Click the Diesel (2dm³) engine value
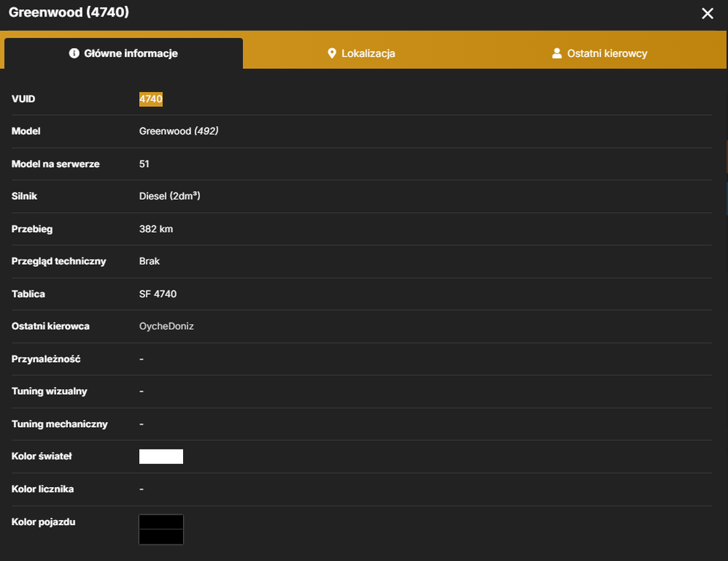This screenshot has height=561, width=728. click(x=170, y=196)
